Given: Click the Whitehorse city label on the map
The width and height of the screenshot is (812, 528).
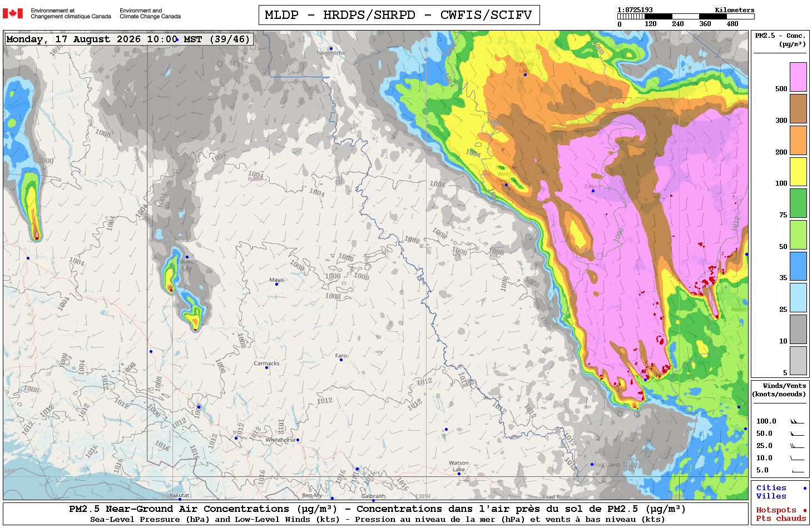Looking at the screenshot, I should click(281, 440).
